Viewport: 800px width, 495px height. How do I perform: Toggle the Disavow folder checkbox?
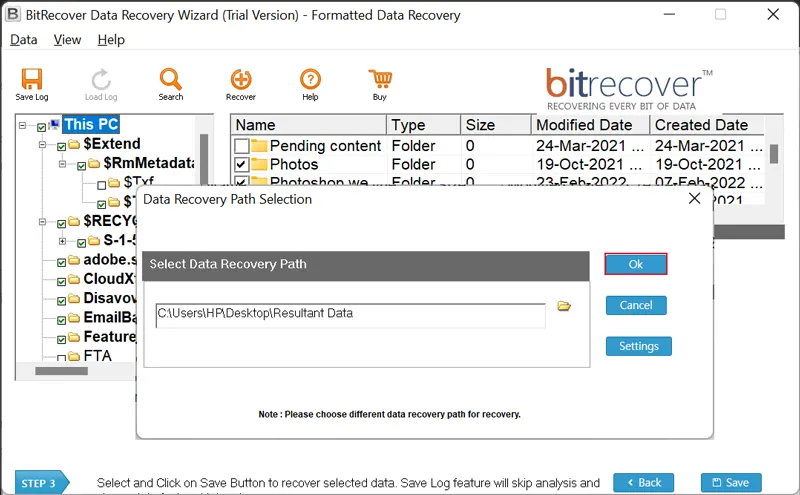pos(61,301)
